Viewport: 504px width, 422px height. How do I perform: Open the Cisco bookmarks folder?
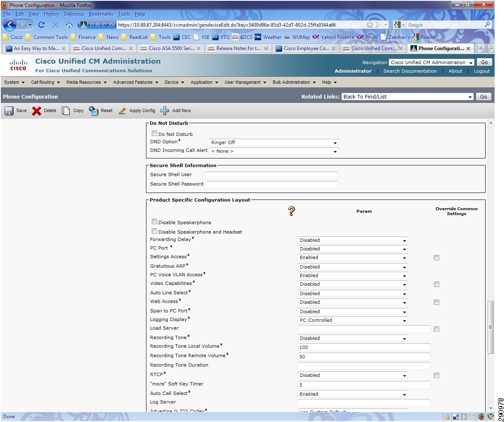pos(12,37)
